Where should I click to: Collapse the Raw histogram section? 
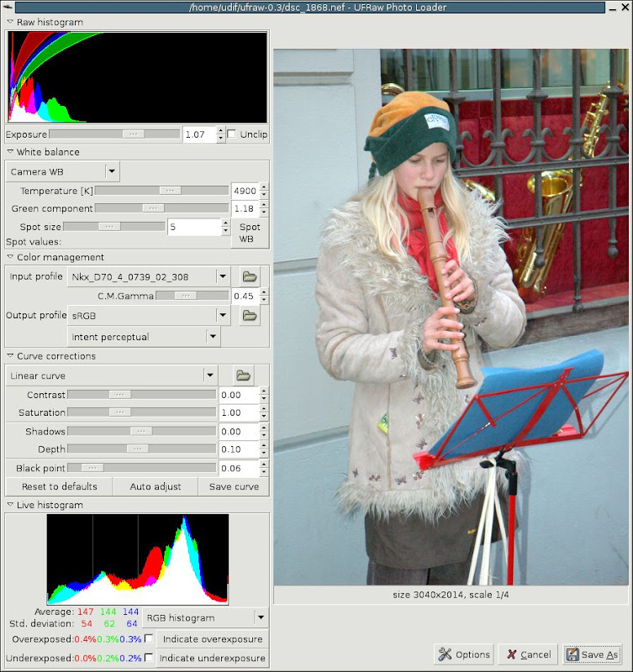point(10,22)
